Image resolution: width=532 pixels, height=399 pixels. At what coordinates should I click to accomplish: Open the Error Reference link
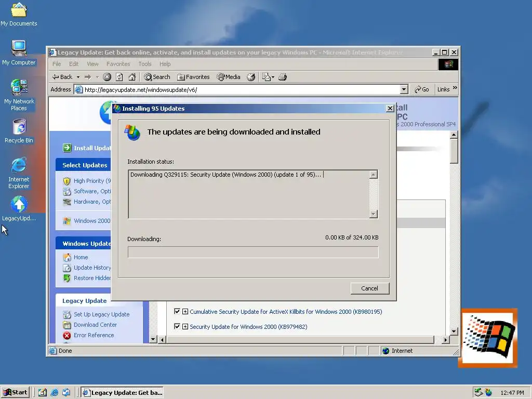click(x=94, y=335)
